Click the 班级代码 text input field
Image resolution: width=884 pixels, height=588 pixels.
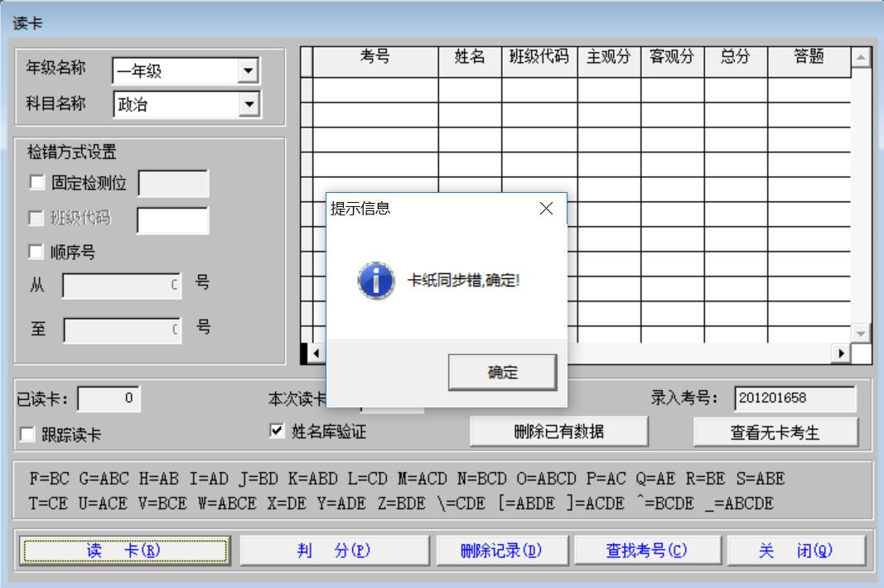click(x=172, y=219)
